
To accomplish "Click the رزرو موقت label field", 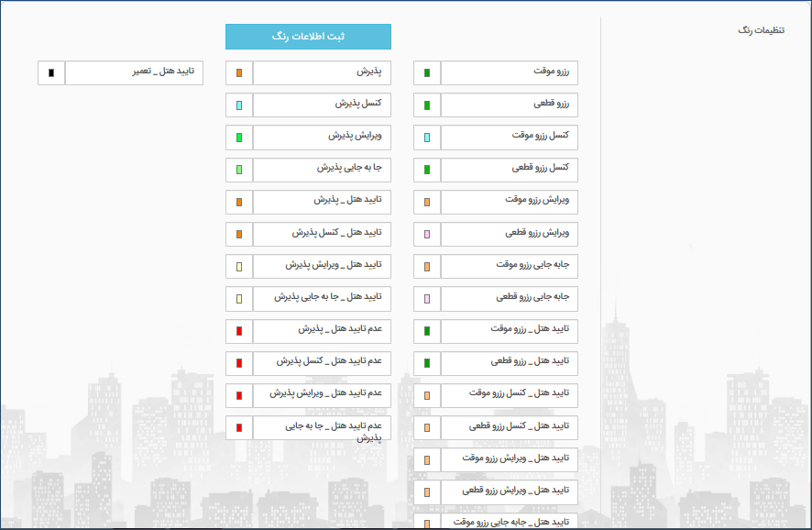I will click(510, 73).
